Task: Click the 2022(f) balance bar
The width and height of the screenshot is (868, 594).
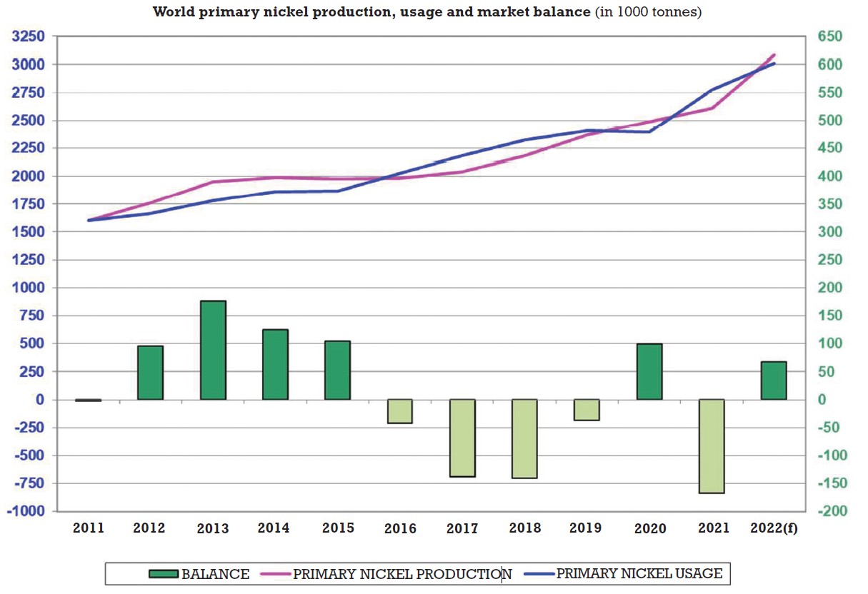Action: 774,381
